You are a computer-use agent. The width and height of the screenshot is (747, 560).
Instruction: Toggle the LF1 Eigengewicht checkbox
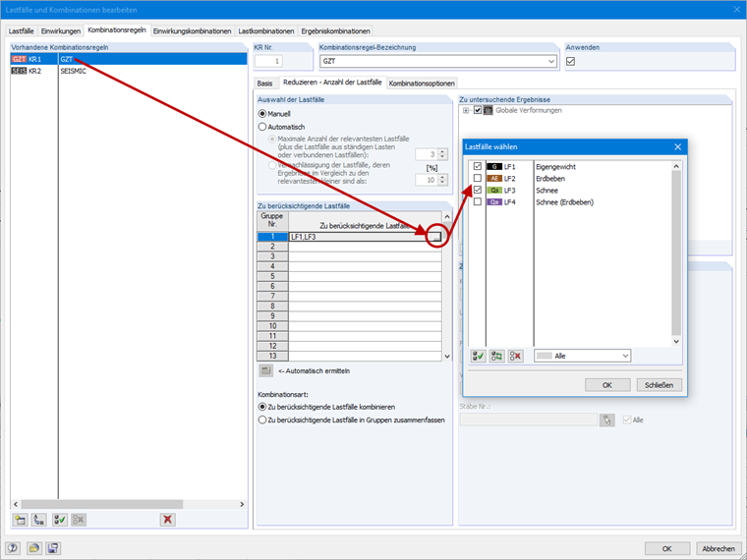tap(478, 166)
